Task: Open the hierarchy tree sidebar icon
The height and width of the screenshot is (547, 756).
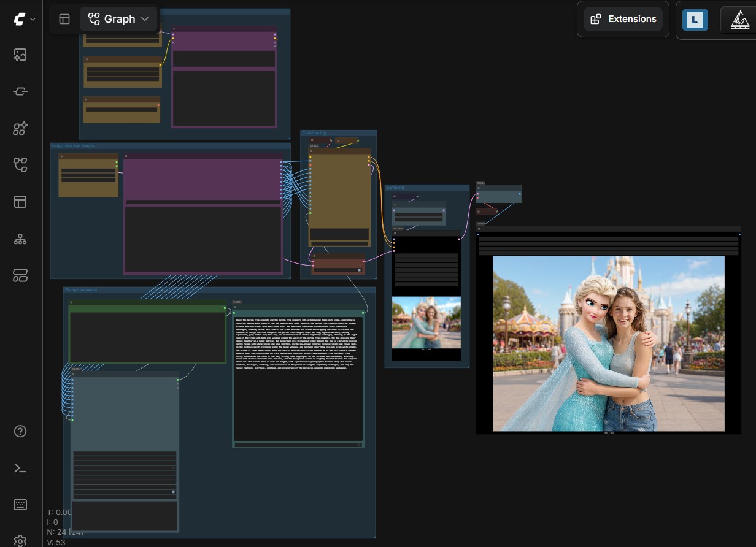Action: 20,239
